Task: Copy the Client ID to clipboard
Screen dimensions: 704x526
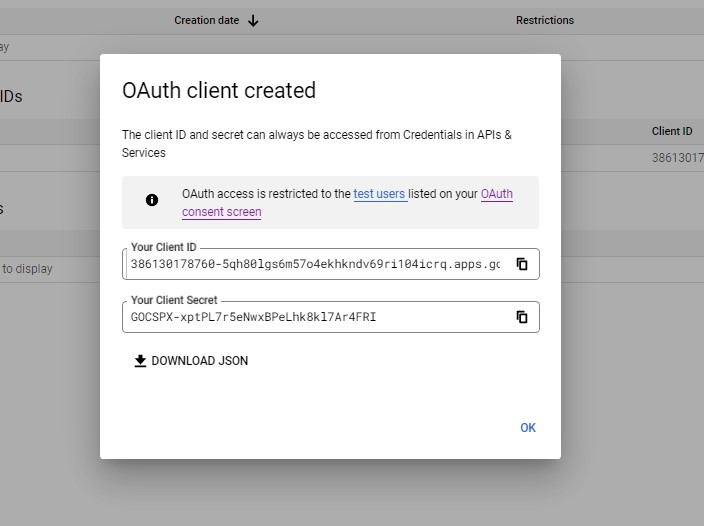Action: pos(522,264)
